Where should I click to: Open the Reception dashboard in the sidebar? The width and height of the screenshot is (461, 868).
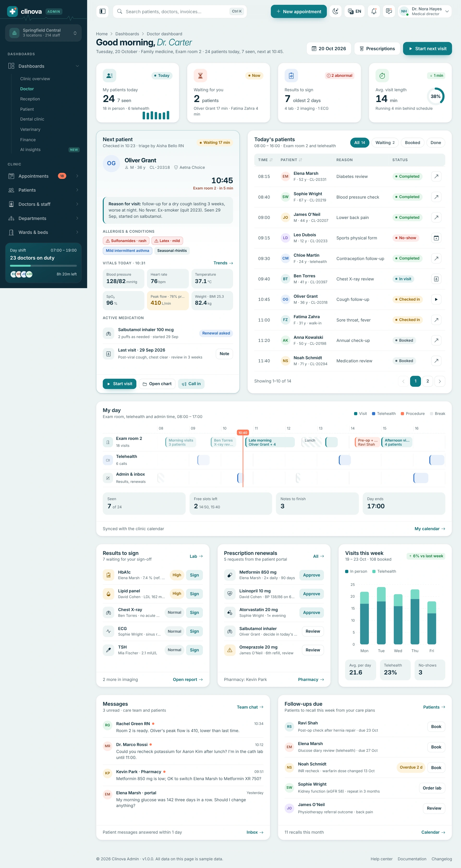point(30,99)
